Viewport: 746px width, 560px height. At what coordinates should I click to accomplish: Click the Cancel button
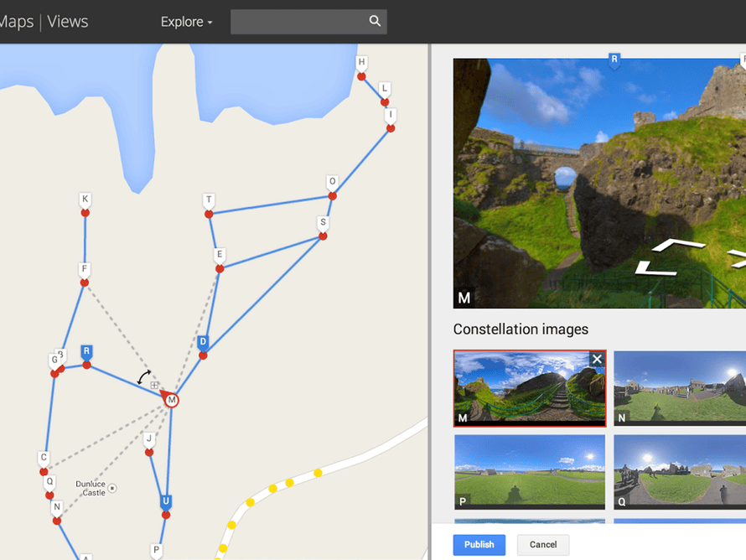(x=543, y=544)
